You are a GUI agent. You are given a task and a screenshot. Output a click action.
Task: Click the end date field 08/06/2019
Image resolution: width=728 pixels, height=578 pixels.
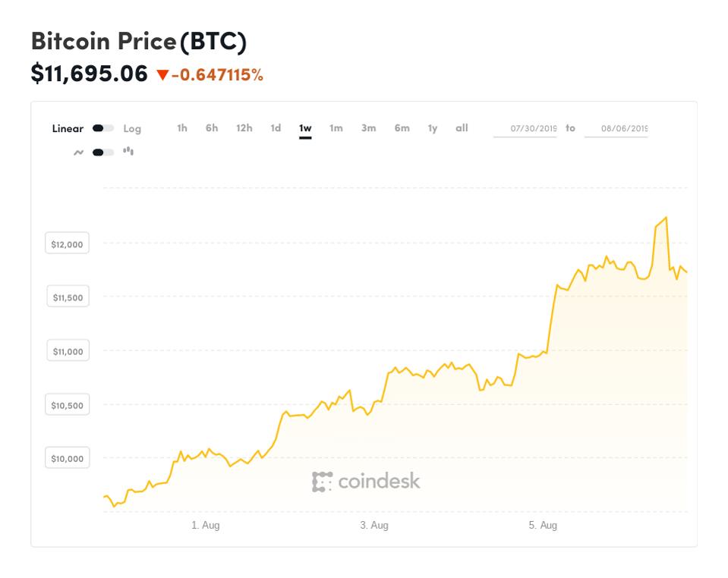click(616, 128)
